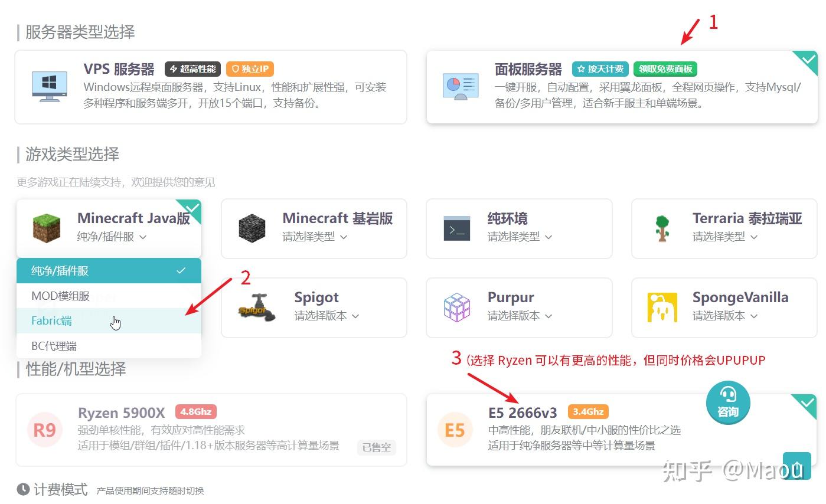826x504 pixels.
Task: Click the E5 badge on E5 2666v3 card
Action: 455,430
